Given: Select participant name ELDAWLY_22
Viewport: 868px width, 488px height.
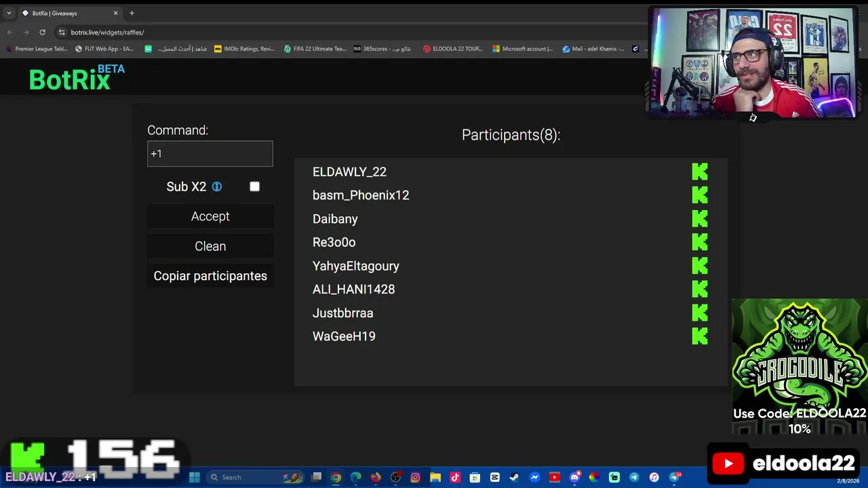Looking at the screenshot, I should coord(349,171).
